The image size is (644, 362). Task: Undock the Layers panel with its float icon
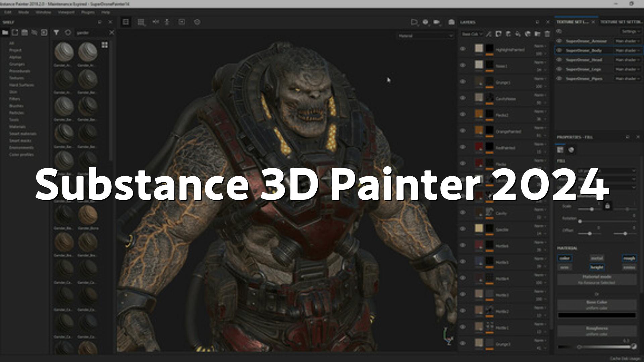coord(537,22)
